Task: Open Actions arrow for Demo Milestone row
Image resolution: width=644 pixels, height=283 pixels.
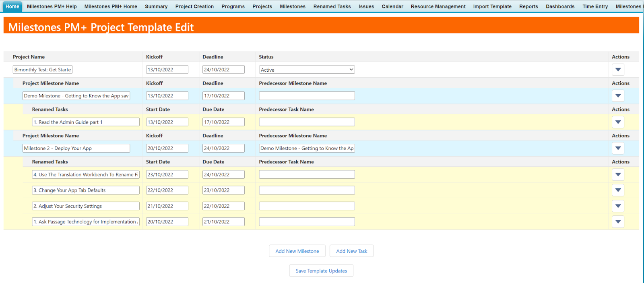Action: (x=618, y=96)
